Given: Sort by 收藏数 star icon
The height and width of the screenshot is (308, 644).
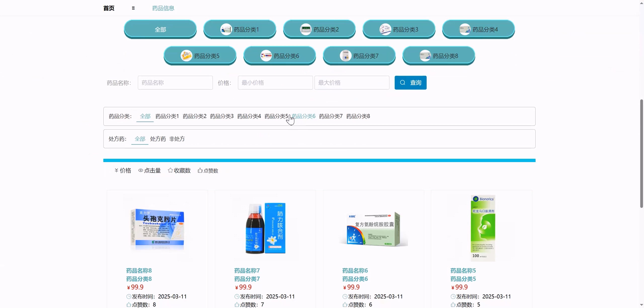Looking at the screenshot, I should [x=170, y=171].
